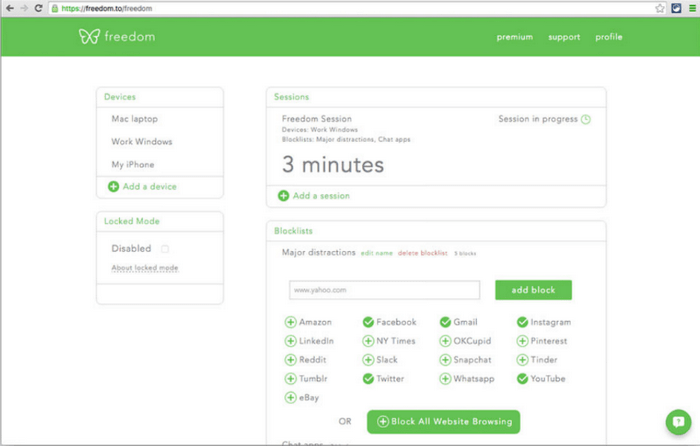Screen dimensions: 700x446
Task: Select the Mac laptop device
Action: [134, 119]
